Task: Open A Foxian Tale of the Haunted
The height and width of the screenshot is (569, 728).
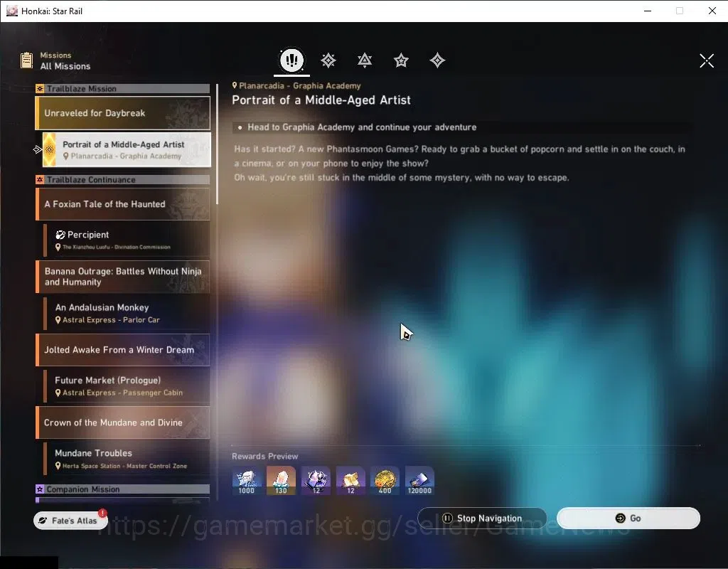Action: [x=122, y=204]
